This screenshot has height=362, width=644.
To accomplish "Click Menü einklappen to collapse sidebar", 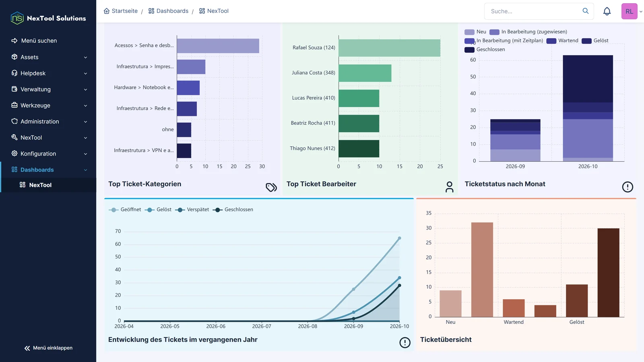I will point(48,348).
